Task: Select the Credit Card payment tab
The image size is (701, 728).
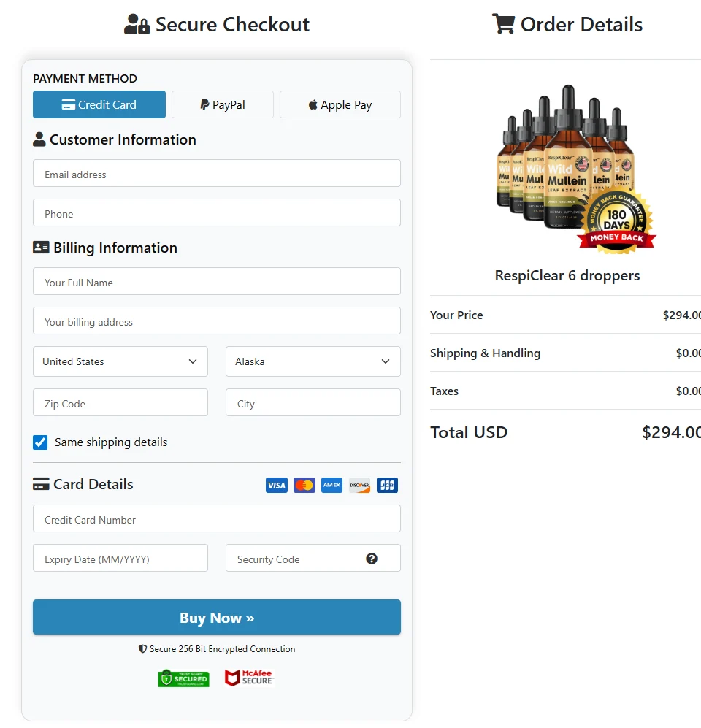Action: pyautogui.click(x=99, y=104)
